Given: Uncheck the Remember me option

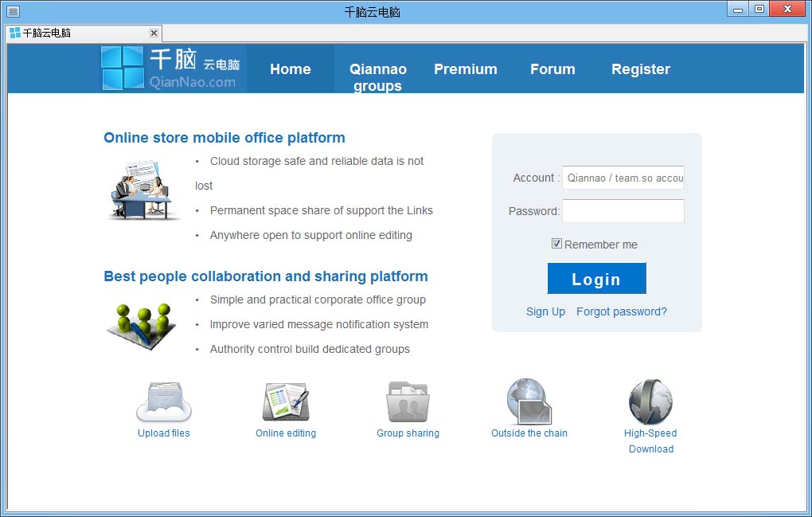Looking at the screenshot, I should tap(556, 243).
